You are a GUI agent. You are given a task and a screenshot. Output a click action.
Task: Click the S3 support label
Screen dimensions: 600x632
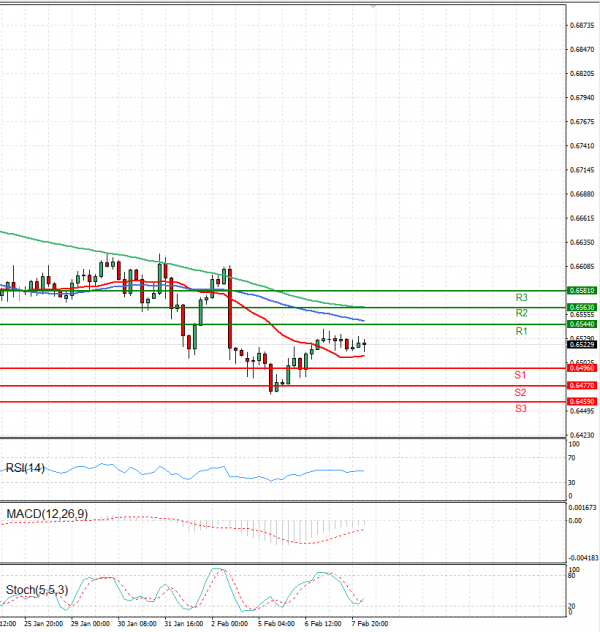coord(521,409)
